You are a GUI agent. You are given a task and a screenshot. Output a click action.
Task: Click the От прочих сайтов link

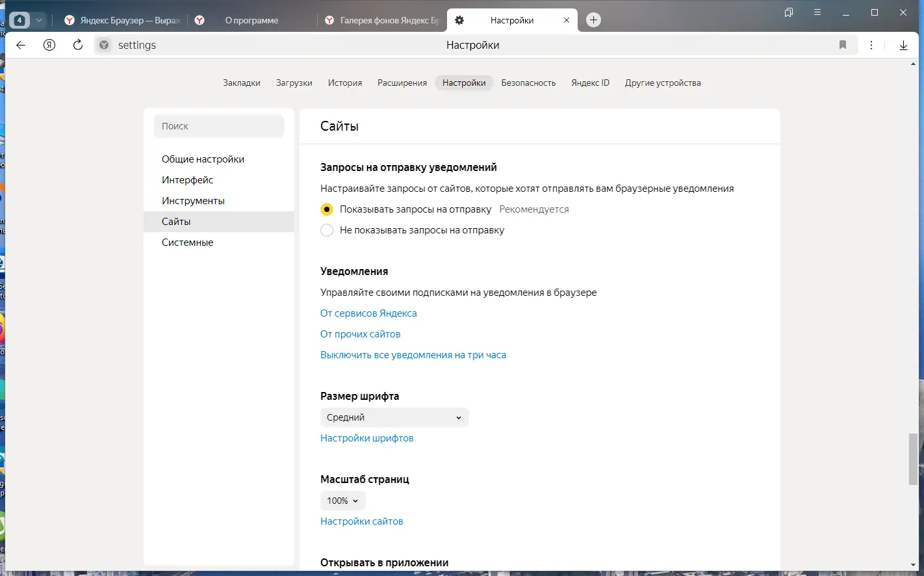coord(361,334)
